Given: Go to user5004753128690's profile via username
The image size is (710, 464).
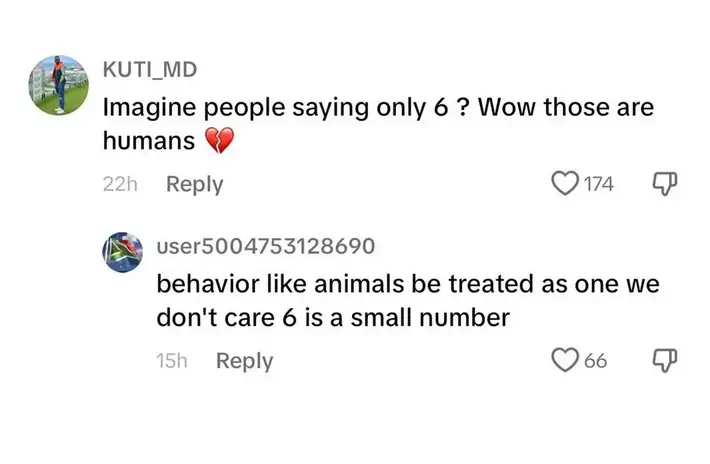Looking at the screenshot, I should (265, 245).
